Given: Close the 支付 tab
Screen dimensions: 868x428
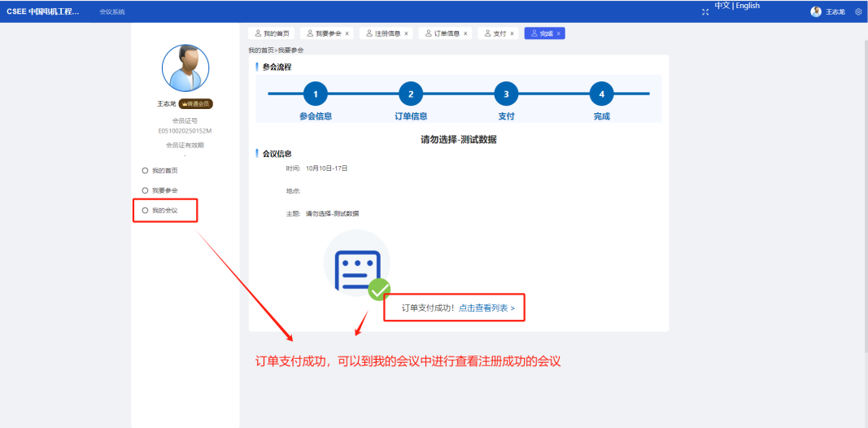Looking at the screenshot, I should [513, 33].
